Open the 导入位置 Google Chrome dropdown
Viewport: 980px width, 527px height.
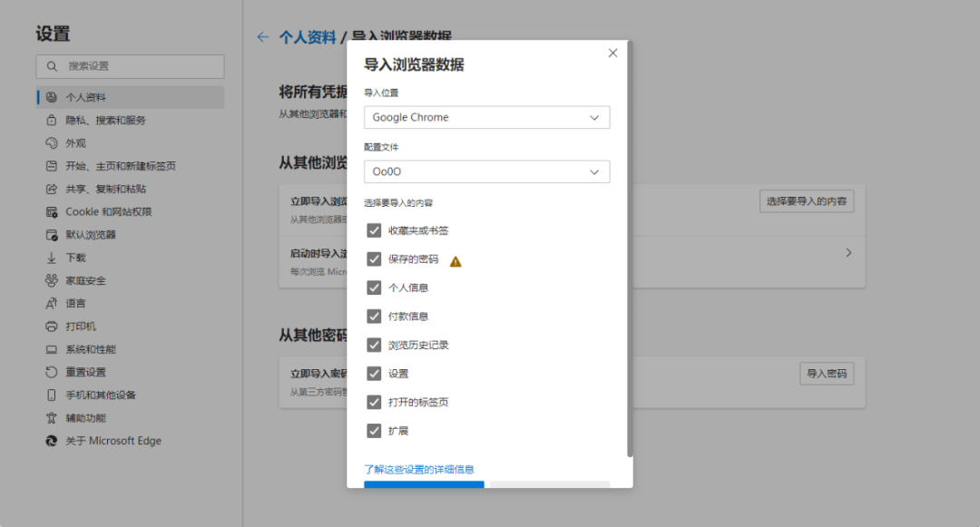click(486, 117)
